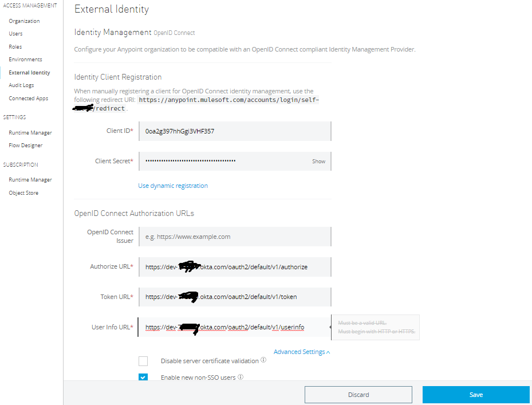This screenshot has width=532, height=405.
Task: Uncheck Enable new non-SSO users checkbox
Action: tap(143, 377)
